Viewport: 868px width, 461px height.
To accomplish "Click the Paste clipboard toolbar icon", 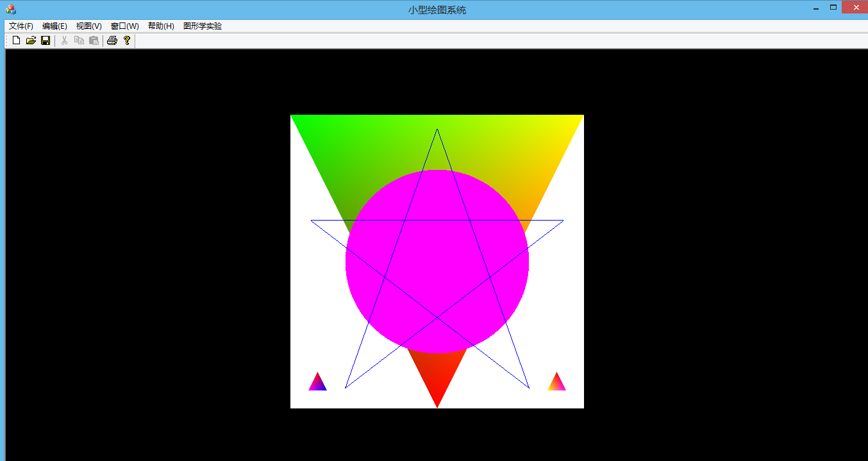I will click(x=94, y=40).
